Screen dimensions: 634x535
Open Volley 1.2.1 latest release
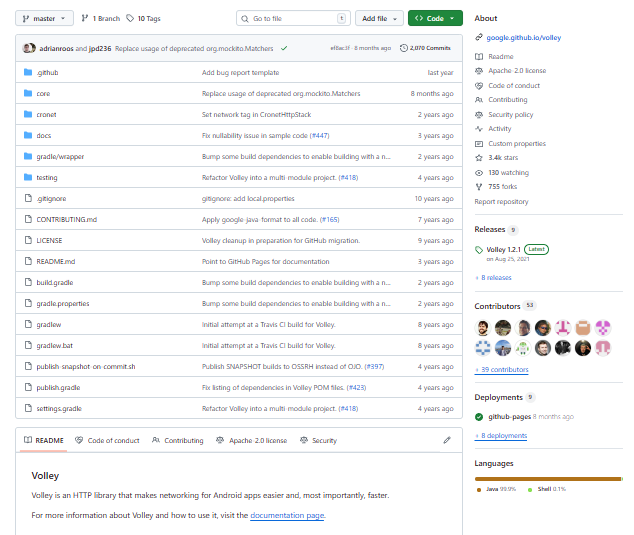[x=503, y=250]
